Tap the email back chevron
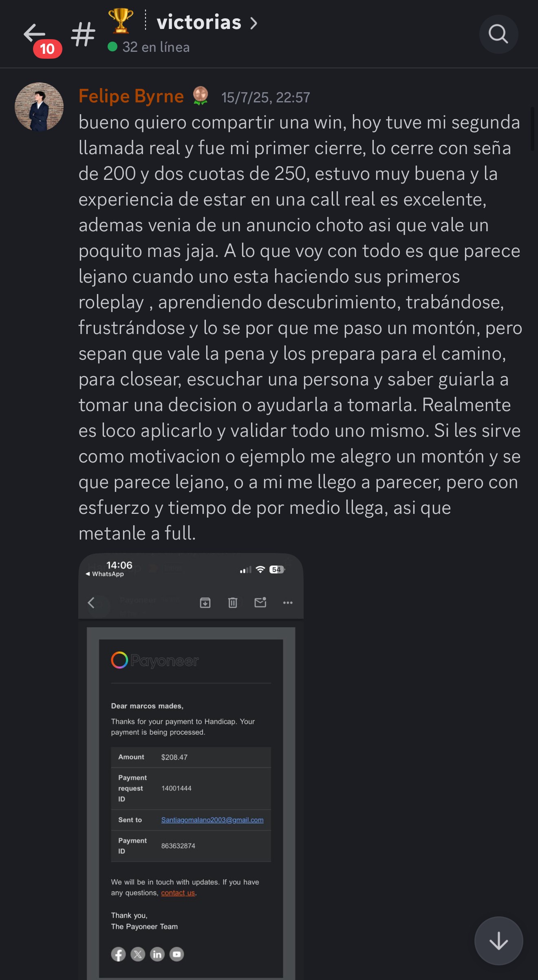 91,602
